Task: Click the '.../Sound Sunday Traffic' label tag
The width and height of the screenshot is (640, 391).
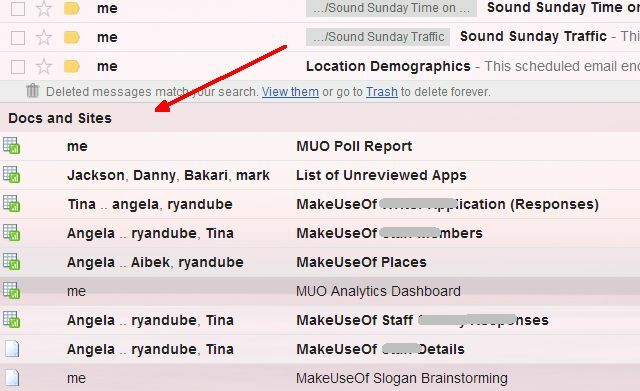Action: point(378,37)
